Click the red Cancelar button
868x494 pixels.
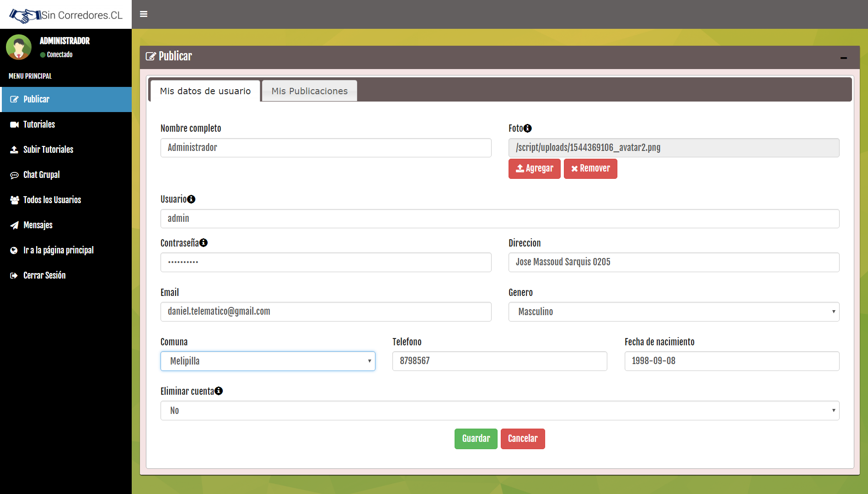tap(522, 439)
